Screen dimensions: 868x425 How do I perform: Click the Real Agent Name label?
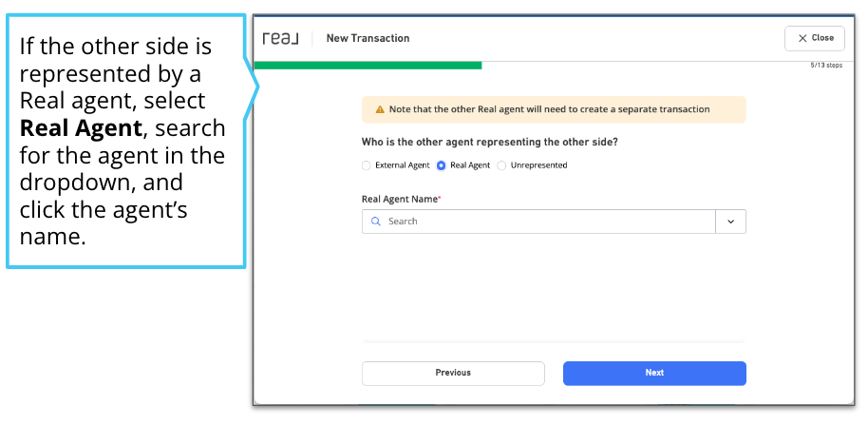(402, 200)
